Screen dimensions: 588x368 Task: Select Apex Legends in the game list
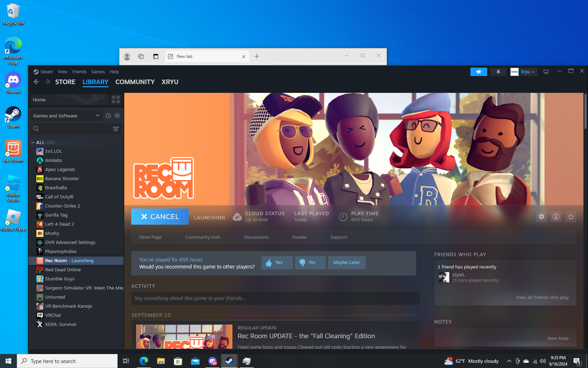pyautogui.click(x=76, y=170)
